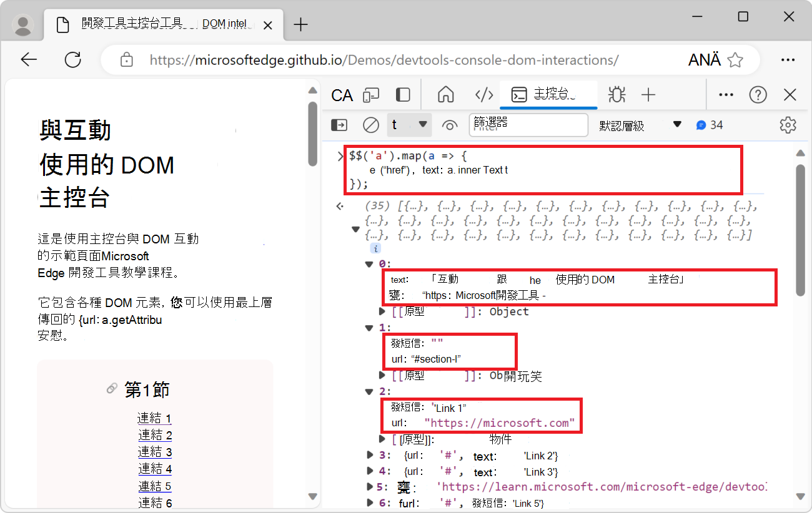Open the Issues bug icon

click(x=617, y=95)
